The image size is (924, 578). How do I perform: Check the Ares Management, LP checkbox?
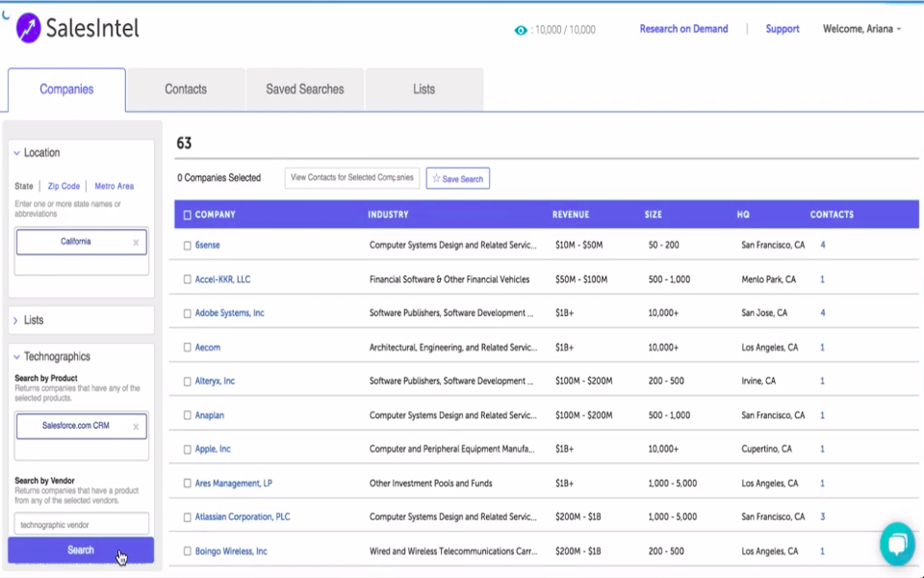pyautogui.click(x=188, y=483)
